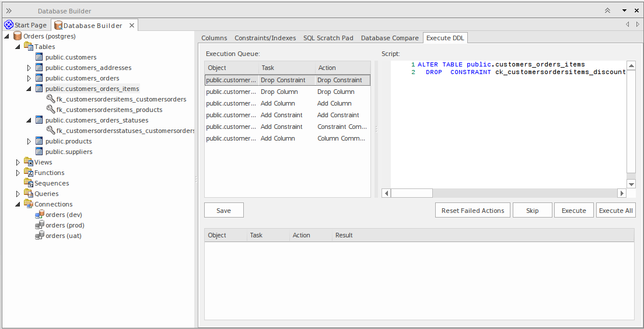Open the Database Compare tab
The height and width of the screenshot is (329, 644).
(x=389, y=38)
